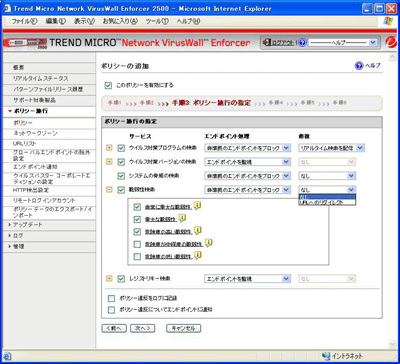Open URLリスト in sidebar
400x364 pixels.
[x=25, y=144]
